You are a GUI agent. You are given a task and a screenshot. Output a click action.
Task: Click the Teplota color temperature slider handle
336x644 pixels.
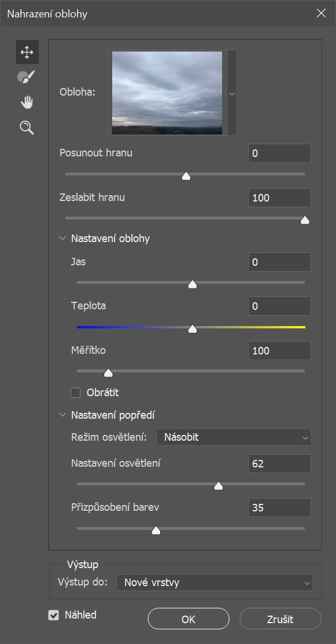pos(192,329)
